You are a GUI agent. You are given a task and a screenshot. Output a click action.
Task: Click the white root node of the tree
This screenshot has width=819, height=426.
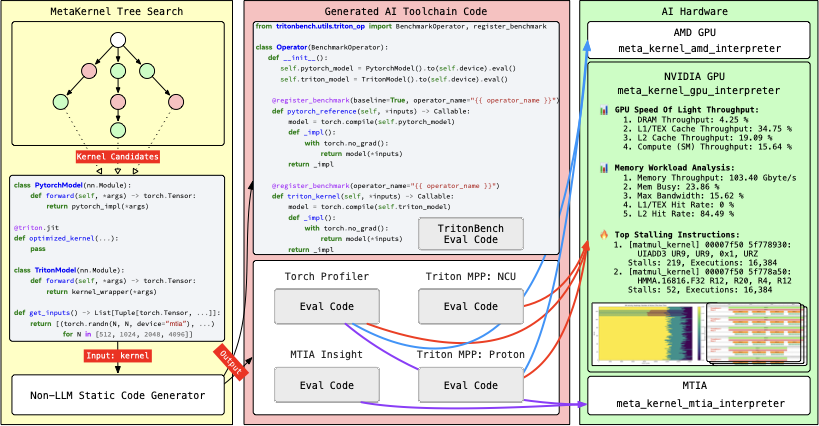click(117, 41)
